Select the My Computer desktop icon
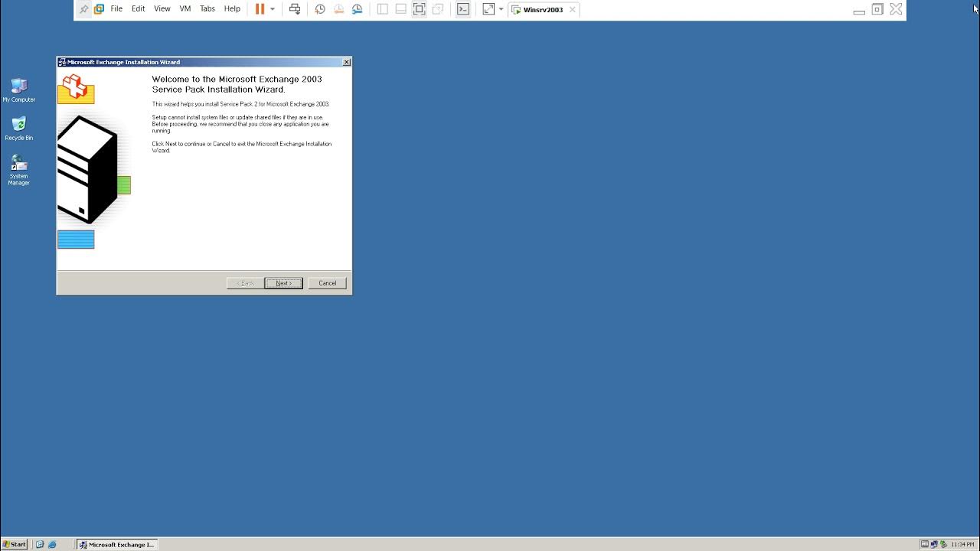 (18, 90)
